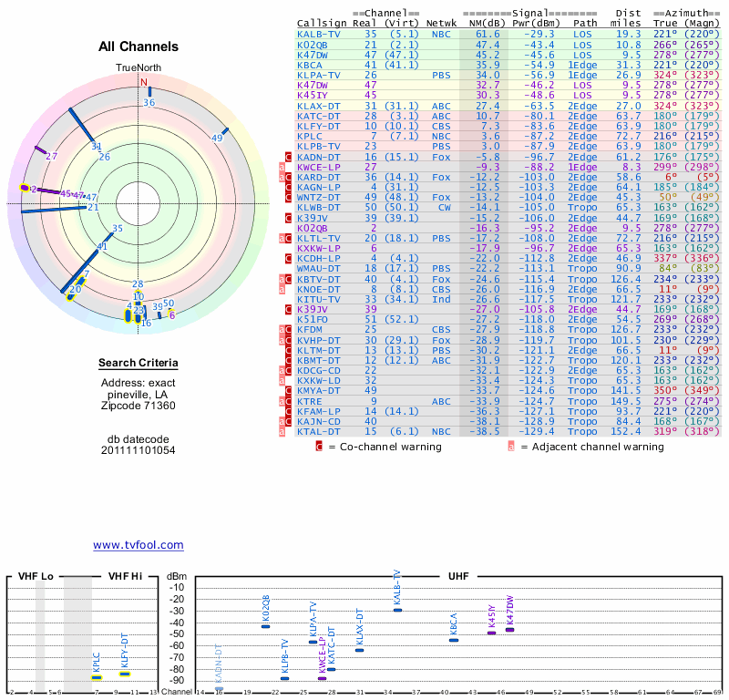The image size is (729, 700).
Task: Click the adjacent channel warning icon beside KTAL-DT
Action: point(282,431)
